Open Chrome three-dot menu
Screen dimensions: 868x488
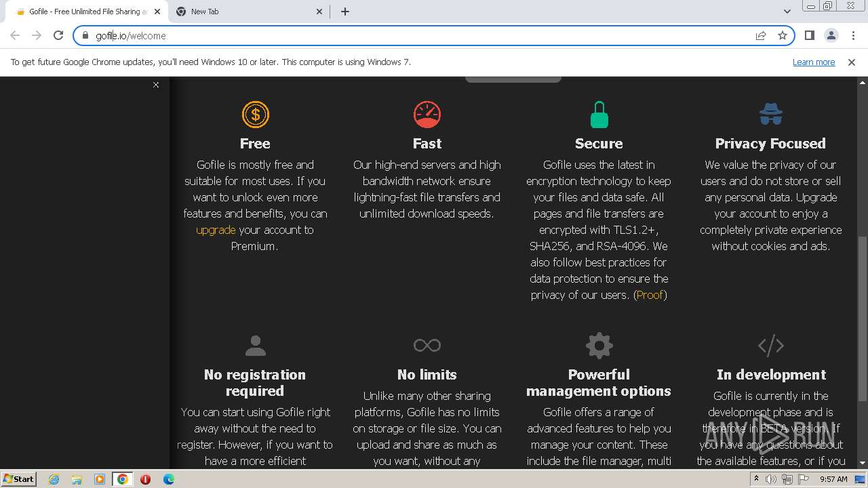853,35
